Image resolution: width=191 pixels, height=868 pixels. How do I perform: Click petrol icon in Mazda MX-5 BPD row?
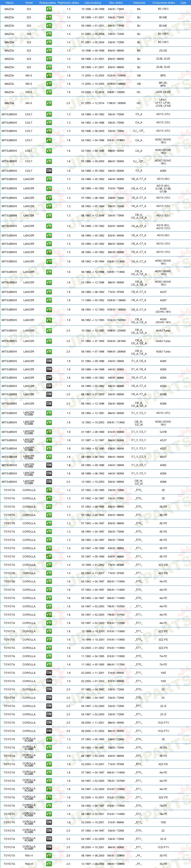(49, 75)
